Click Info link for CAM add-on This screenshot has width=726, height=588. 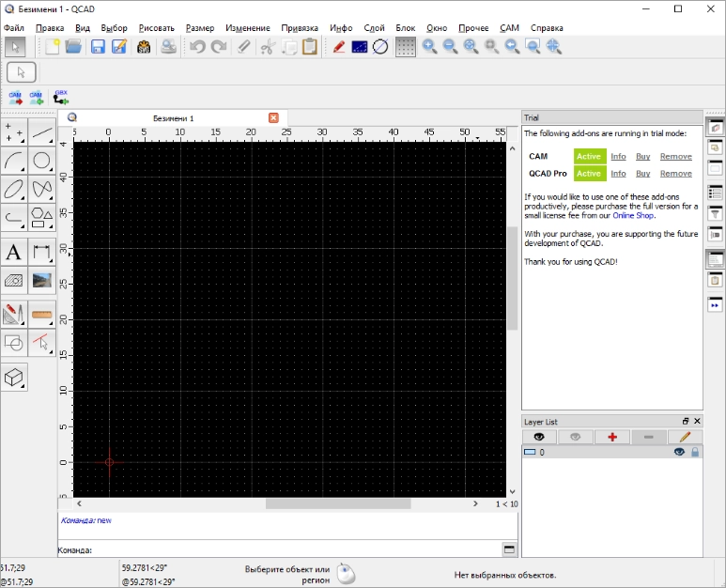point(618,157)
